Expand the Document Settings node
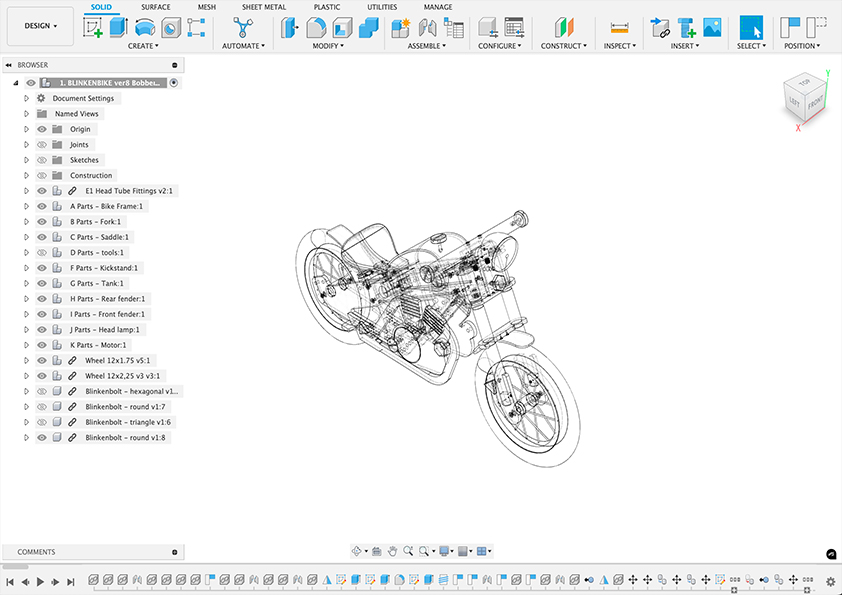The width and height of the screenshot is (842, 595). tap(26, 98)
